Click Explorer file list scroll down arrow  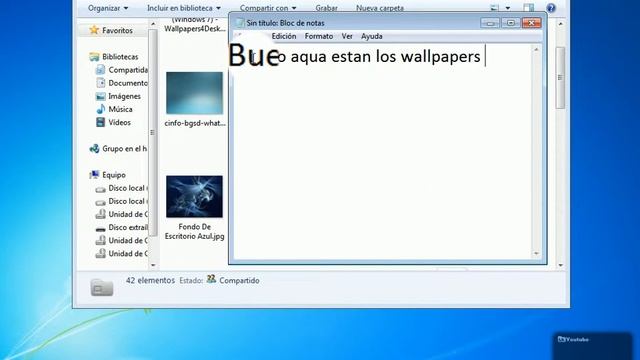(x=560, y=265)
